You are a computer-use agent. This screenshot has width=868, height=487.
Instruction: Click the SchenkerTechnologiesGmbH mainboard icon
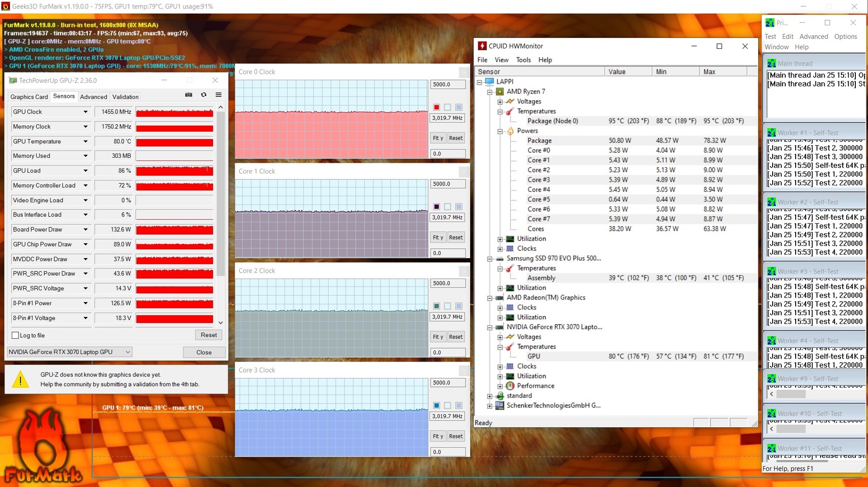coord(500,406)
